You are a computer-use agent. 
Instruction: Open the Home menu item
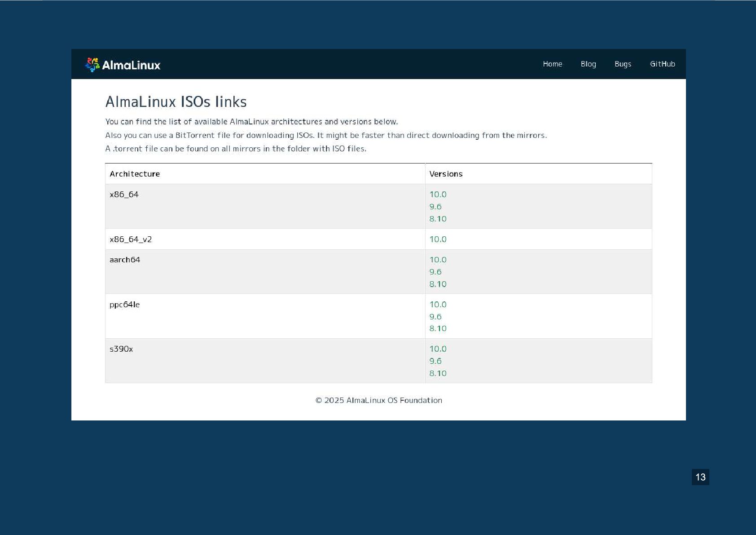pyautogui.click(x=552, y=64)
